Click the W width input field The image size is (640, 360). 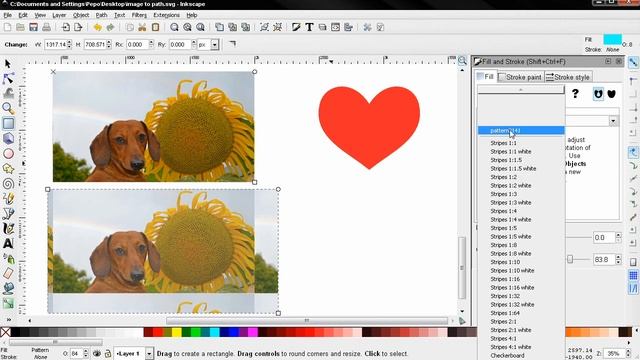point(55,44)
